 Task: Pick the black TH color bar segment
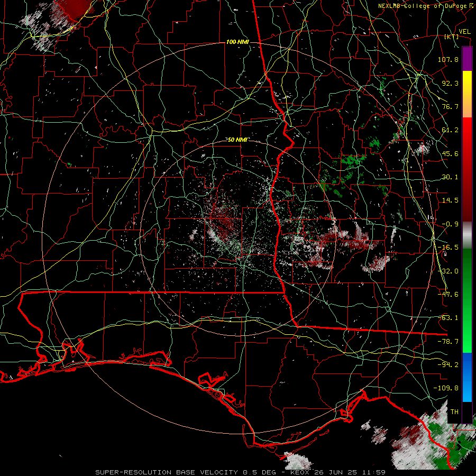point(467,412)
